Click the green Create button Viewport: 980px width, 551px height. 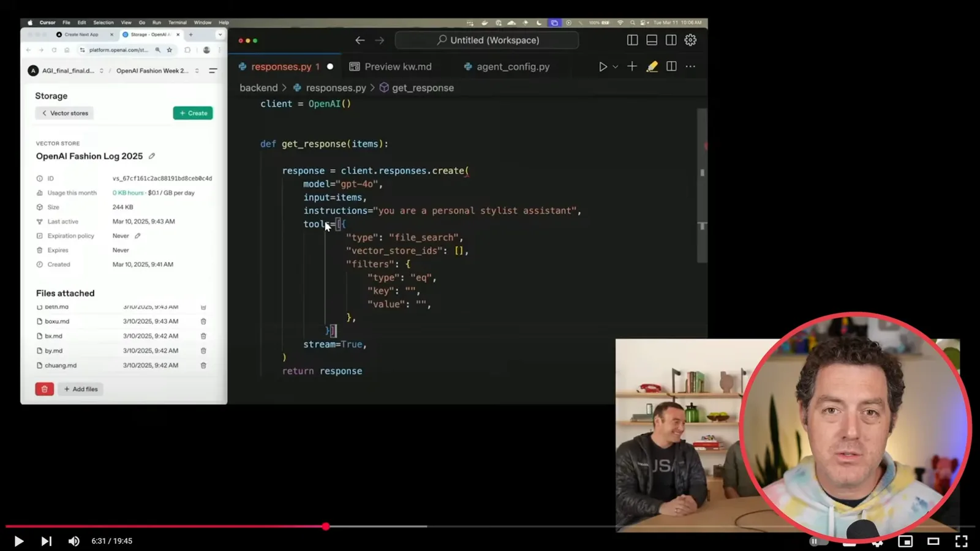click(193, 113)
